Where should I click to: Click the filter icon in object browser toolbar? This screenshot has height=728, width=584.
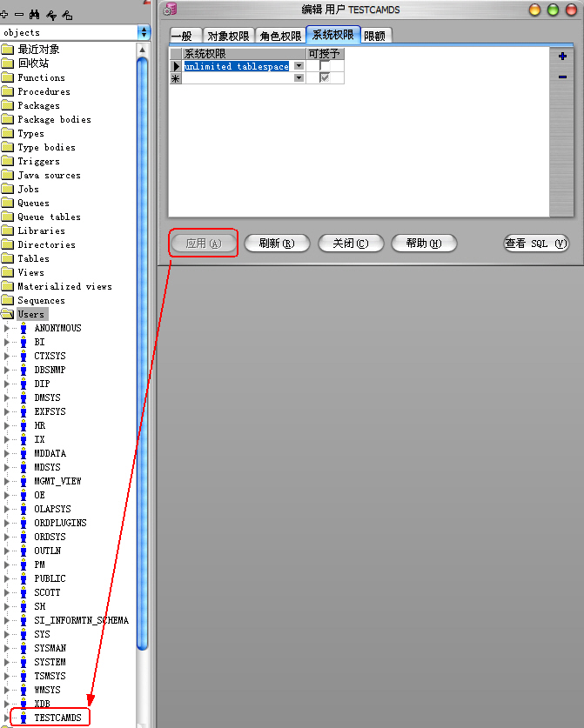coord(51,15)
